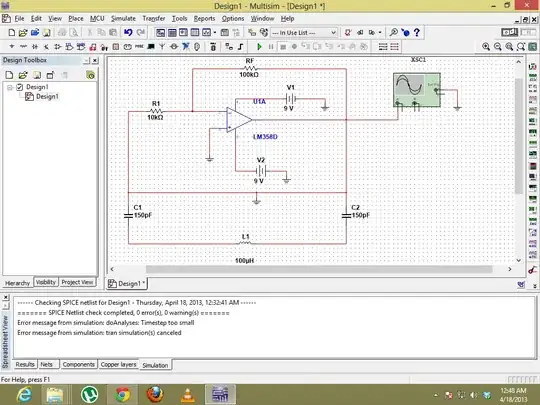
Task: Toggle the Design1 checkbox in the tree
Action: pos(20,87)
